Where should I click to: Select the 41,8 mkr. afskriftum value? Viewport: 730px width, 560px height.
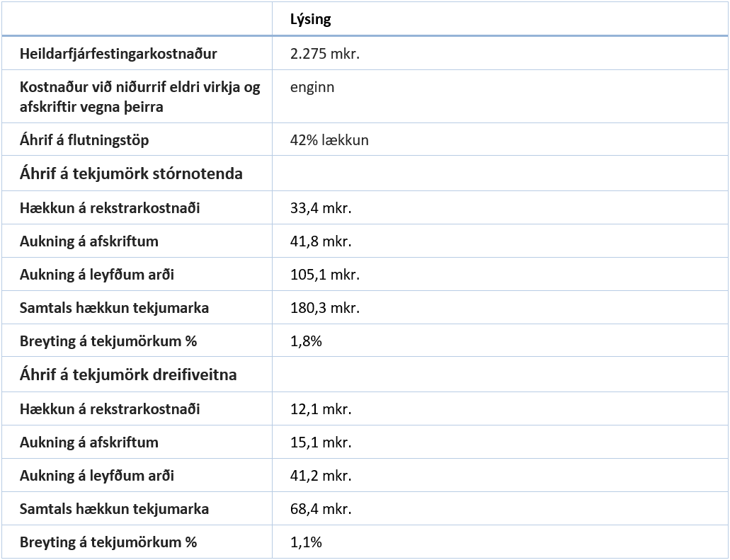coord(321,241)
